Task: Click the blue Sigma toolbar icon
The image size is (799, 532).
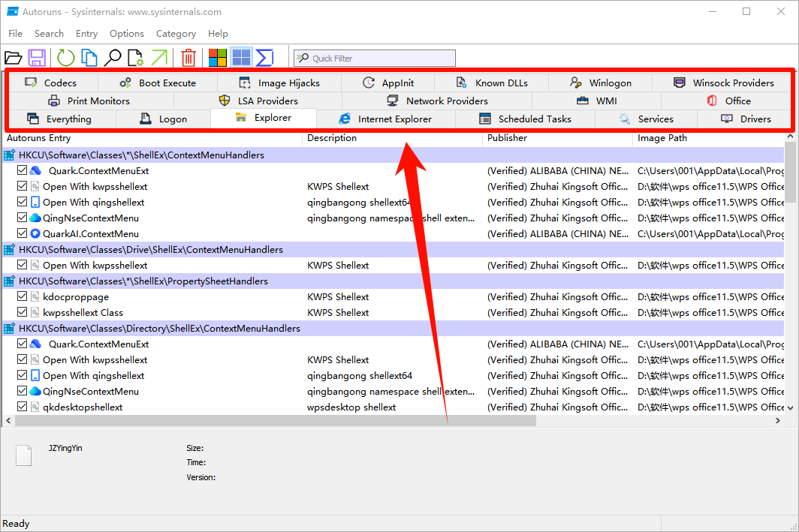Action: 264,58
